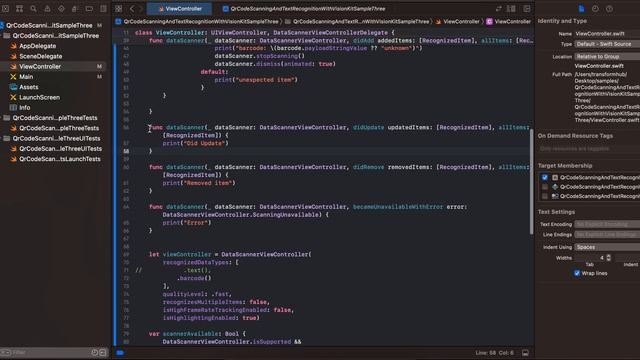
Task: Open the related items grid icon
Action: pyautogui.click(x=118, y=9)
